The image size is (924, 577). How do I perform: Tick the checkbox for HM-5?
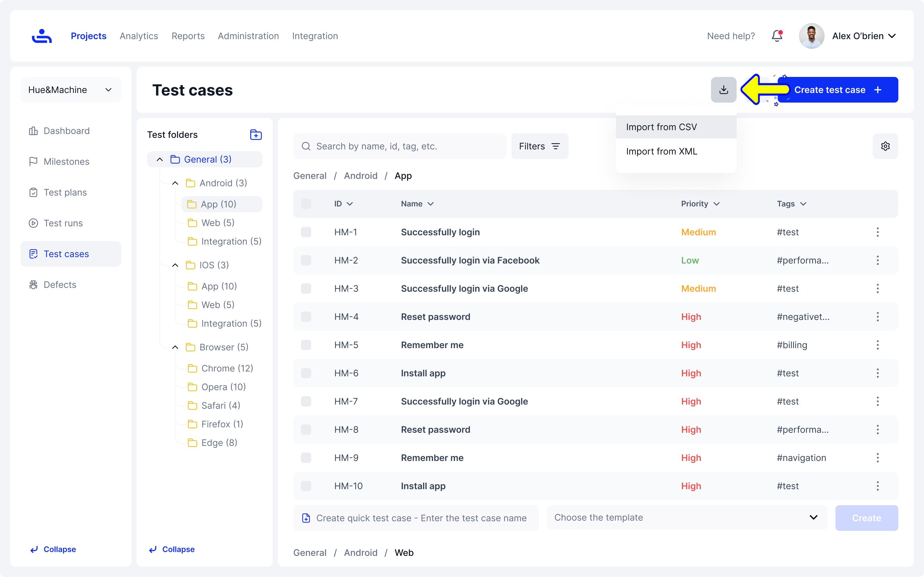[x=306, y=345]
